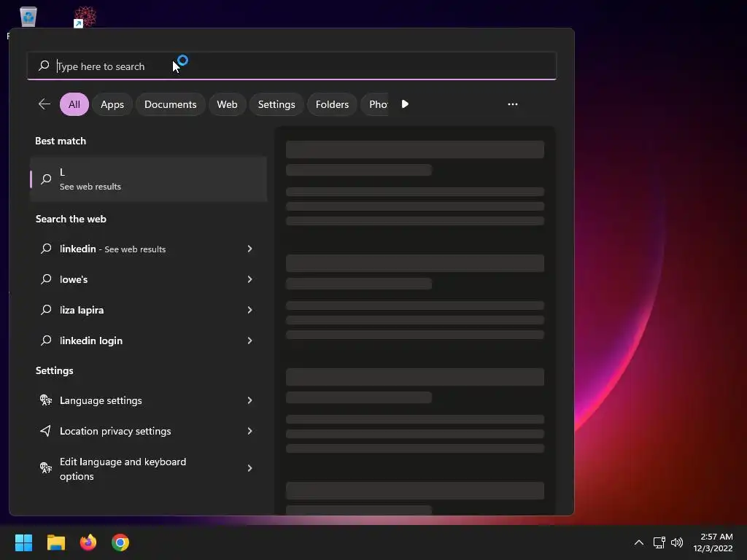Click the Settings section heading
The height and width of the screenshot is (560, 747).
(54, 370)
